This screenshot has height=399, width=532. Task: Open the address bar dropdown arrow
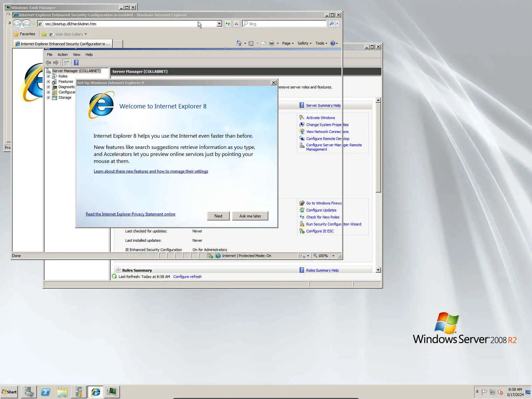[x=219, y=24]
